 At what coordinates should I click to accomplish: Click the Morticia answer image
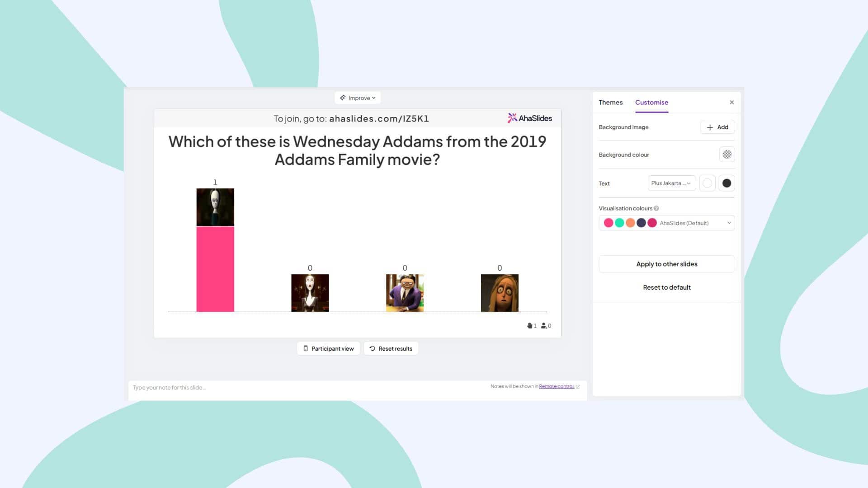(x=310, y=293)
